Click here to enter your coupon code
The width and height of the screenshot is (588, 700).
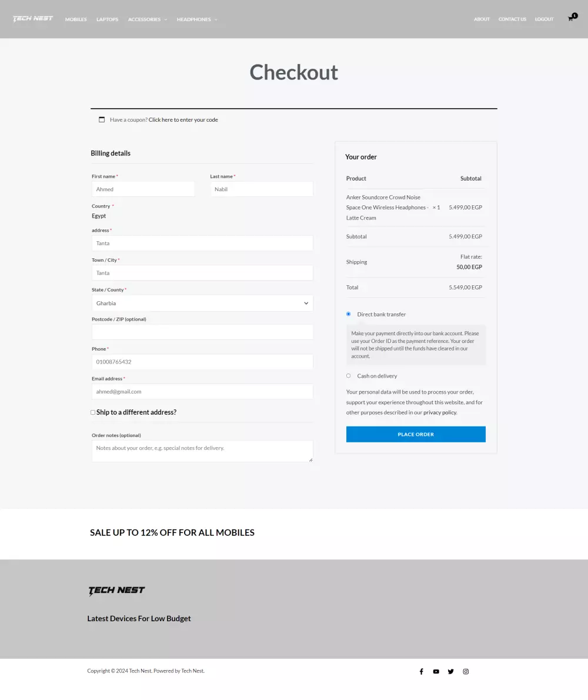click(183, 120)
